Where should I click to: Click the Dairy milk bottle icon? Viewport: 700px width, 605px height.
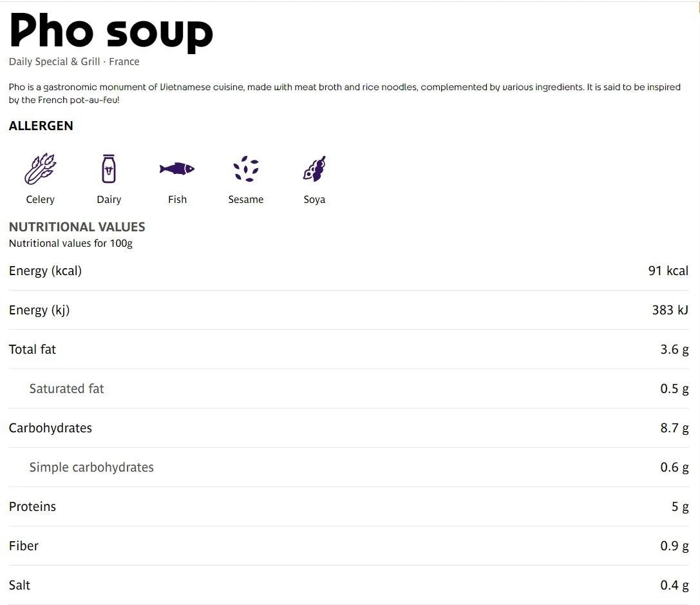(x=109, y=169)
